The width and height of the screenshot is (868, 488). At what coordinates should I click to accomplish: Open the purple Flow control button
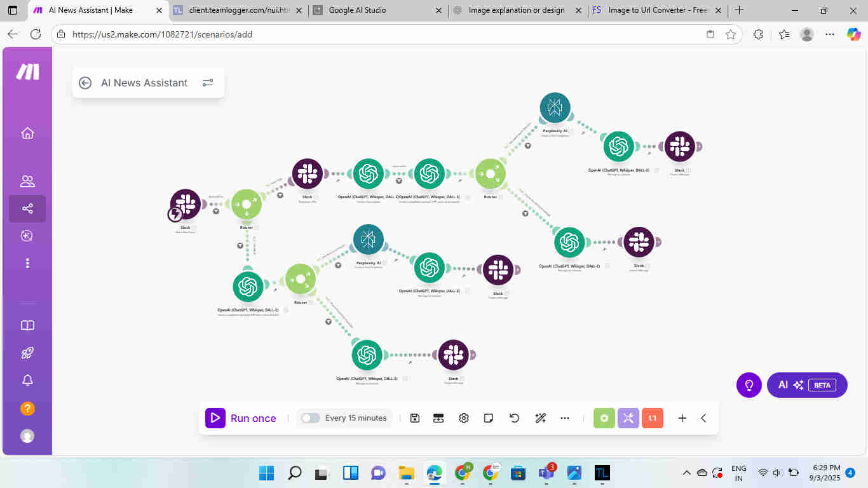pos(628,418)
